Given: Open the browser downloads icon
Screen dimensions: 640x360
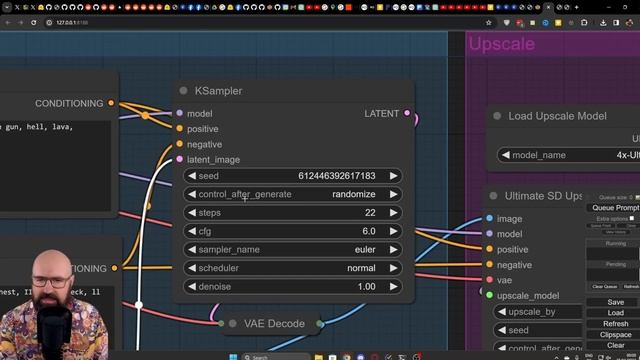Looking at the screenshot, I should tap(603, 23).
